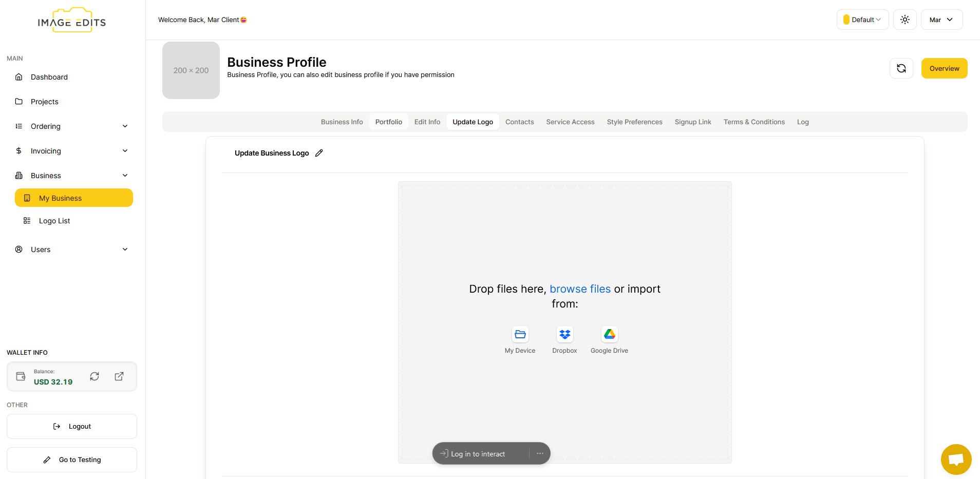This screenshot has height=479, width=980.
Task: Choose My Device folder icon for upload
Action: (520, 335)
